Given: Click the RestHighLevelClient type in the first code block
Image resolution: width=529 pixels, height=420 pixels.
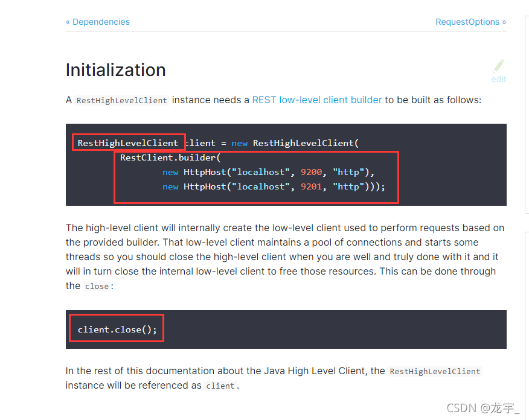Looking at the screenshot, I should pyautogui.click(x=128, y=143).
